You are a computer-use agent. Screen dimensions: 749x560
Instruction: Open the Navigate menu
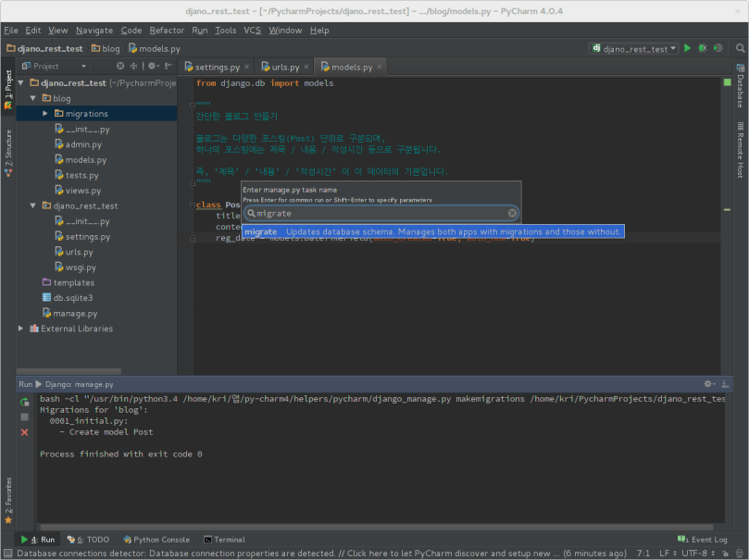coord(94,31)
